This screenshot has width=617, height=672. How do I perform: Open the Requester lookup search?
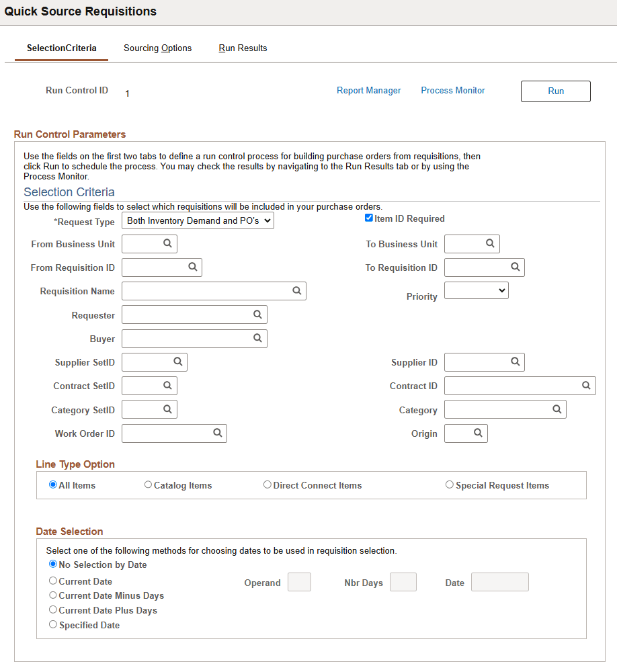coord(257,314)
